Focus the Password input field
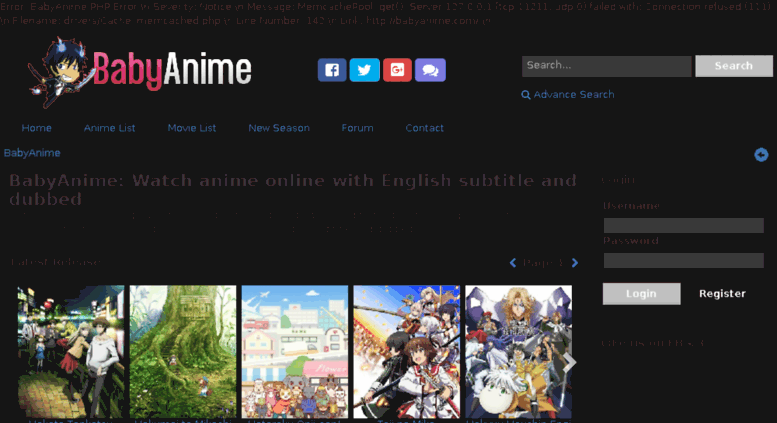 click(x=683, y=261)
